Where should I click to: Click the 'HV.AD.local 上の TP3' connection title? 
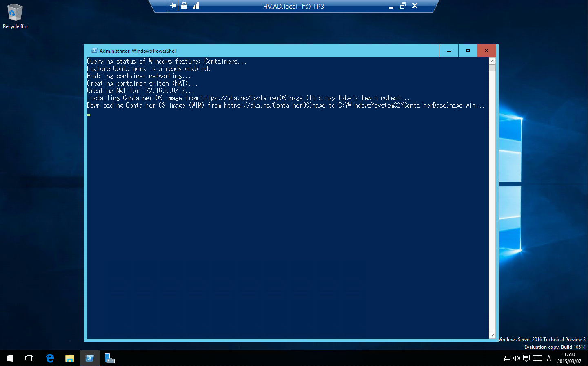click(x=293, y=7)
